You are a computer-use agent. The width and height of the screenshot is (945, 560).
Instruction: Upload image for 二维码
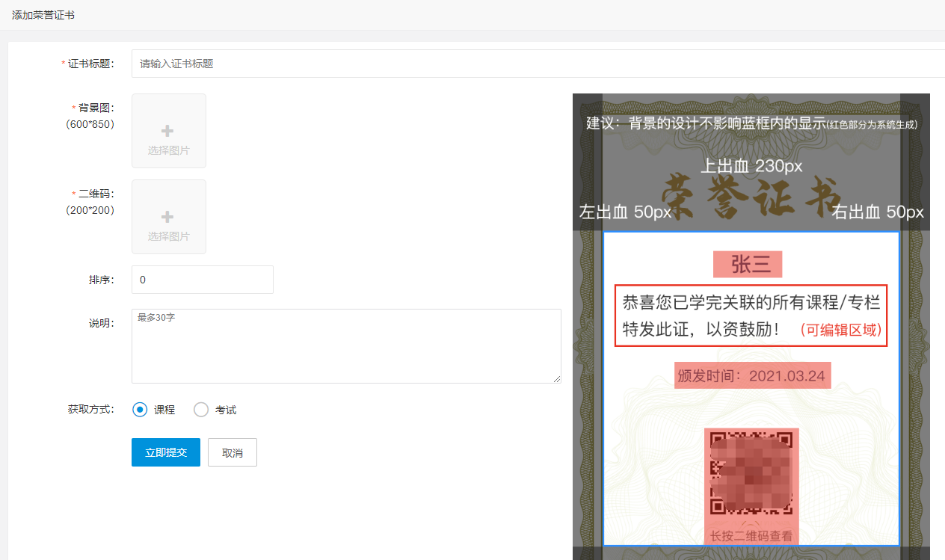pos(169,217)
